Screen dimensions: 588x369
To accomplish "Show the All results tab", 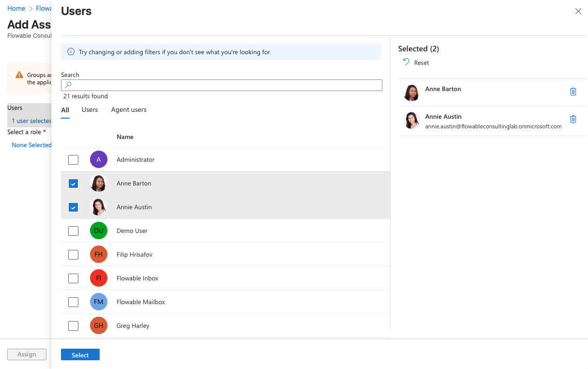I will pyautogui.click(x=65, y=110).
